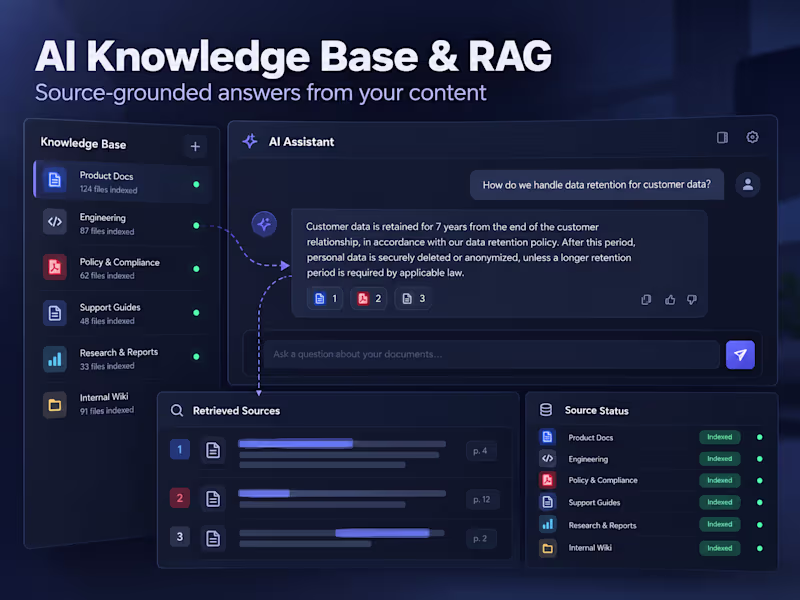This screenshot has width=800, height=600.
Task: Select the Engineering code icon
Action: 55,222
